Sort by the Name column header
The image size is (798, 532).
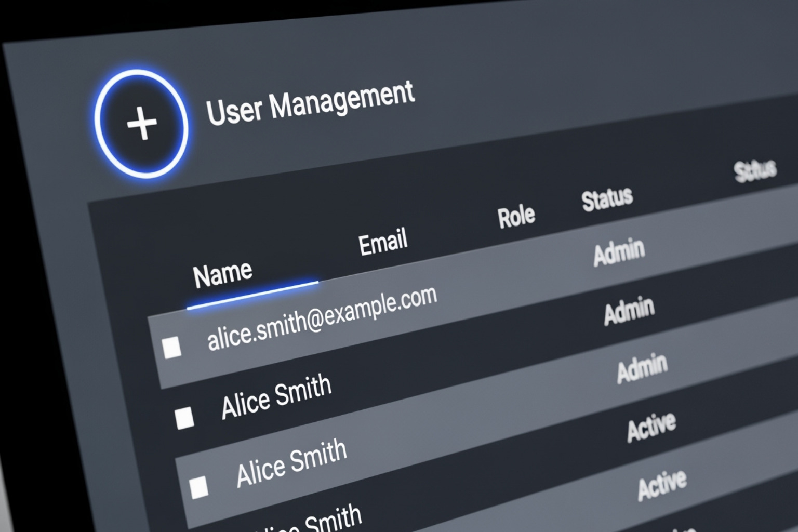222,274
